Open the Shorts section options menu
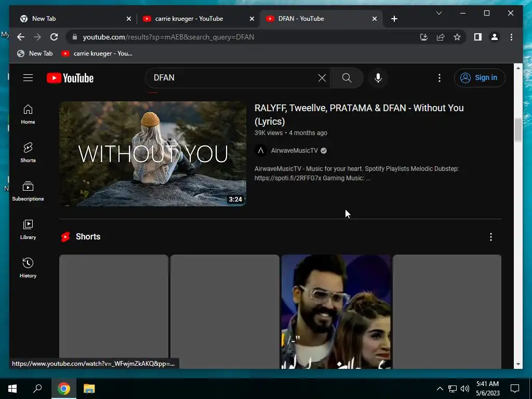 point(490,237)
